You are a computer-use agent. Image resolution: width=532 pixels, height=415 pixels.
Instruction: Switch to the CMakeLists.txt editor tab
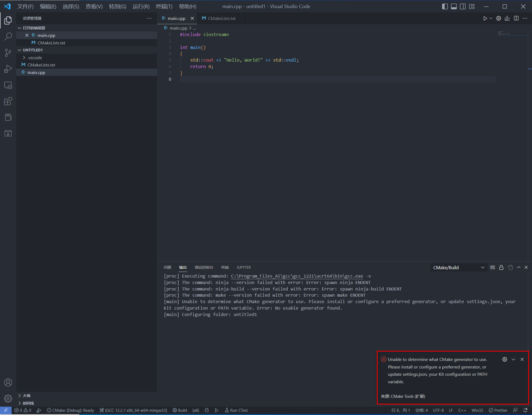point(221,18)
